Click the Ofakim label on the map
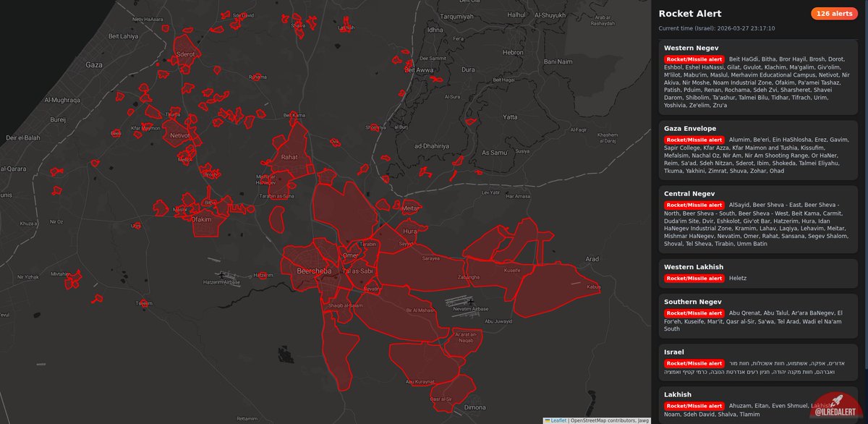Image resolution: width=868 pixels, height=424 pixels. pyautogui.click(x=201, y=219)
